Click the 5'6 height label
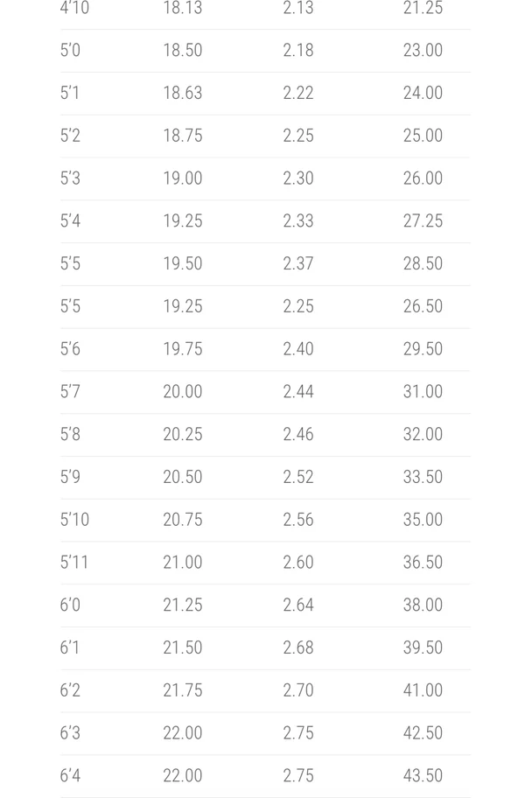Image resolution: width=532 pixels, height=798 pixels. (x=70, y=349)
